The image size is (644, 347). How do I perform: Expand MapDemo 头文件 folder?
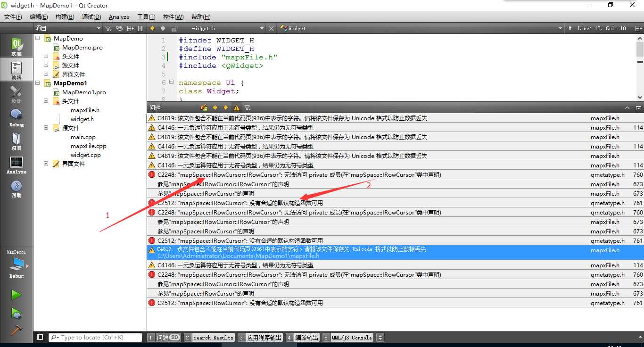click(x=46, y=56)
